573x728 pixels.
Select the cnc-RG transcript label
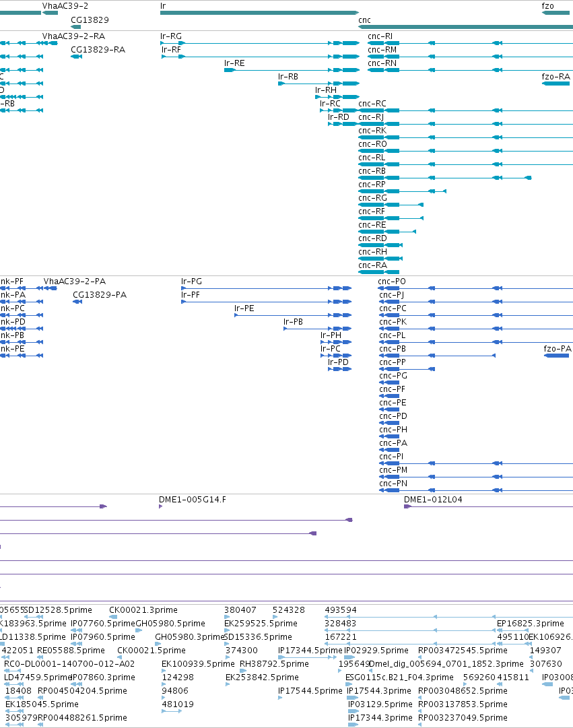click(373, 198)
